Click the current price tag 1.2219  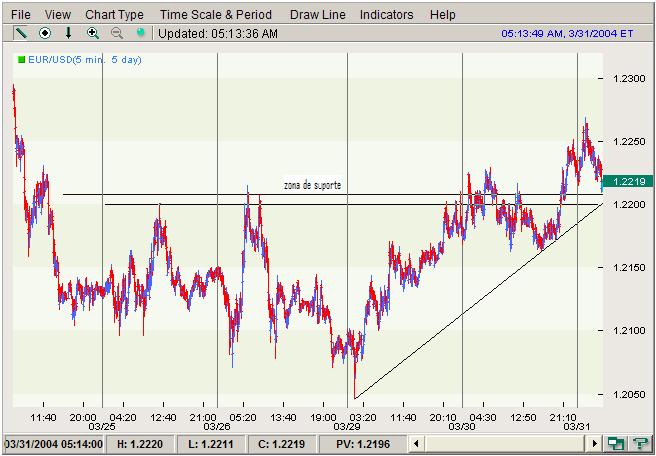(627, 181)
